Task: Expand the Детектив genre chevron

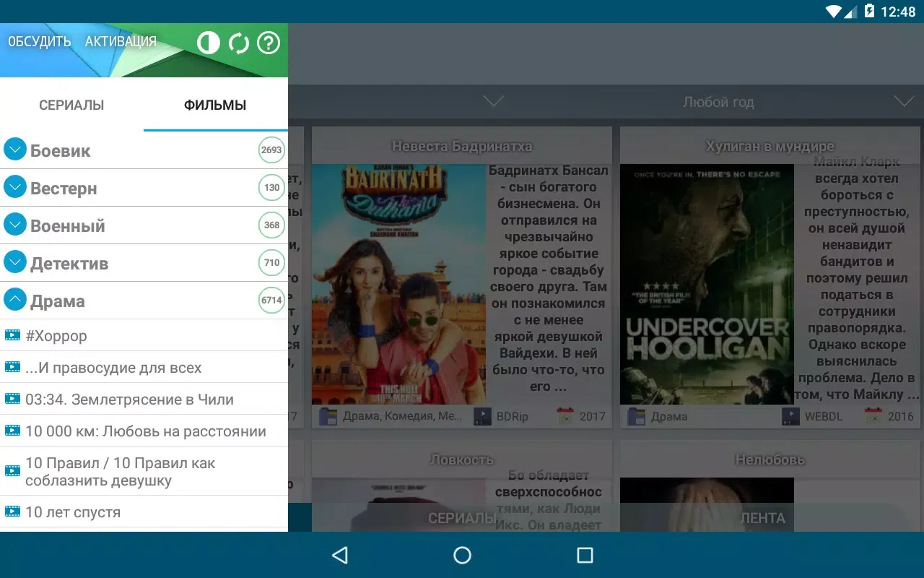Action: (x=15, y=262)
